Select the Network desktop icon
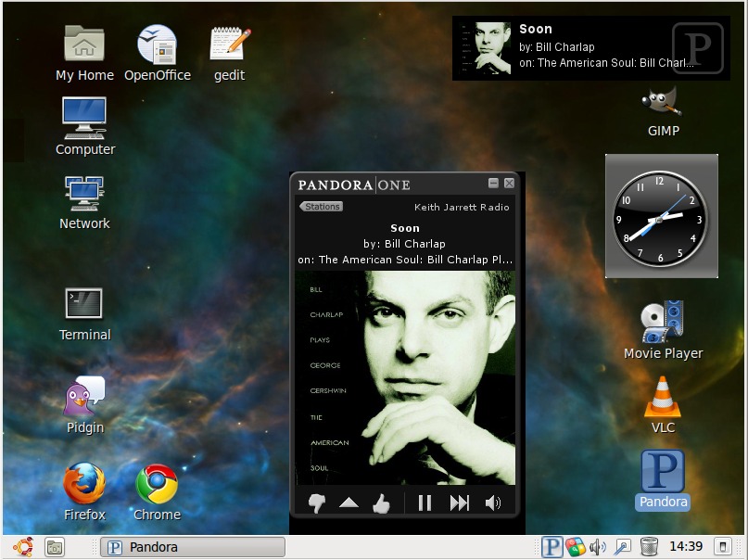Viewport: 748px width, 560px height. [84, 203]
